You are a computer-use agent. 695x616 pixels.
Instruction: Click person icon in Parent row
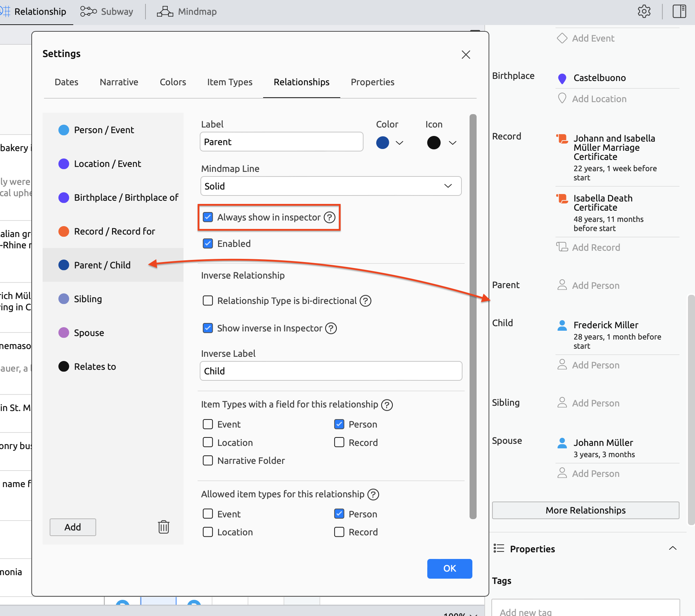click(x=562, y=285)
